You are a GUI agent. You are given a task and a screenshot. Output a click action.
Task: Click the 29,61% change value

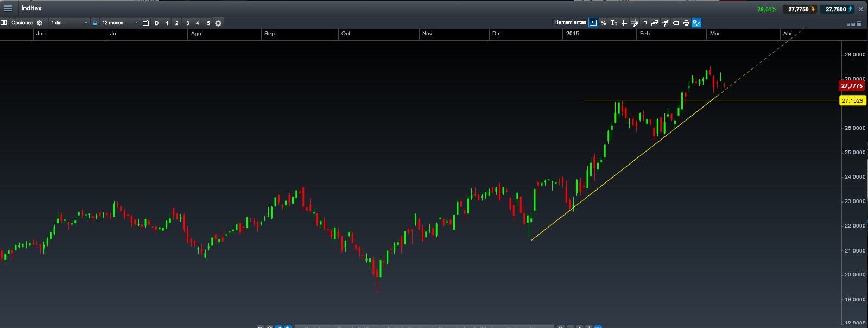766,9
